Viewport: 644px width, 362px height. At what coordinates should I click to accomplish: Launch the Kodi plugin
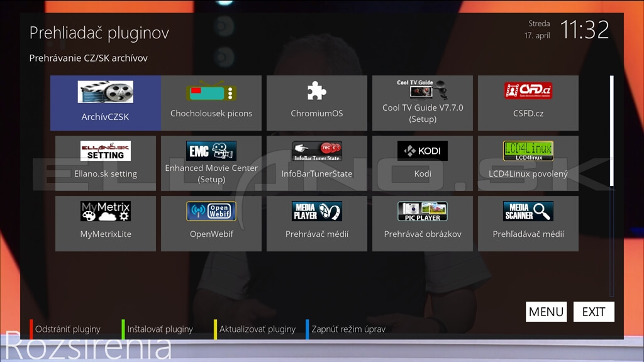[423, 163]
